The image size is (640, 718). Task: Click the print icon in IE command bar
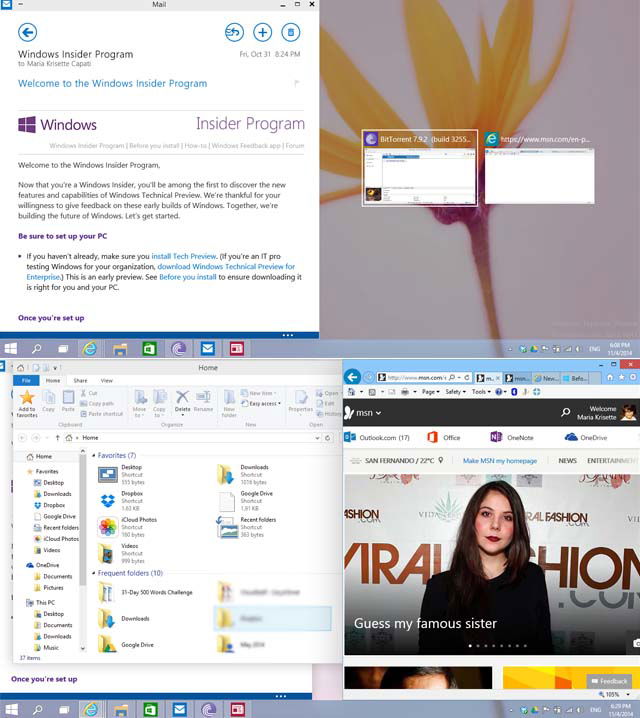pyautogui.click(x=405, y=392)
